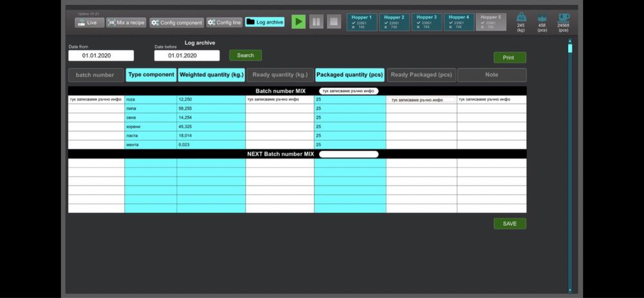Select the 'ласта' component cell
Image resolution: width=644 pixels, height=298 pixels.
click(x=151, y=136)
